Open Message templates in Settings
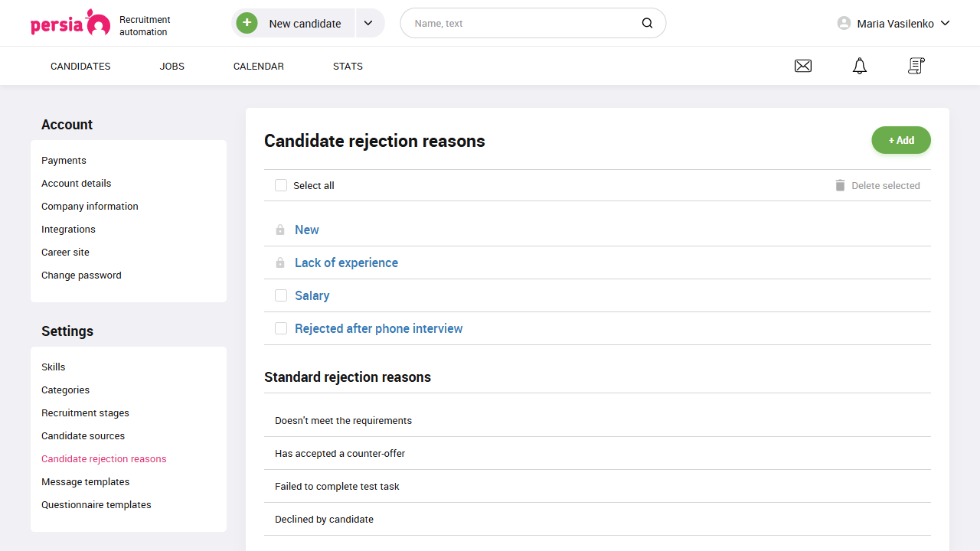Viewport: 980px width, 551px height. (85, 481)
